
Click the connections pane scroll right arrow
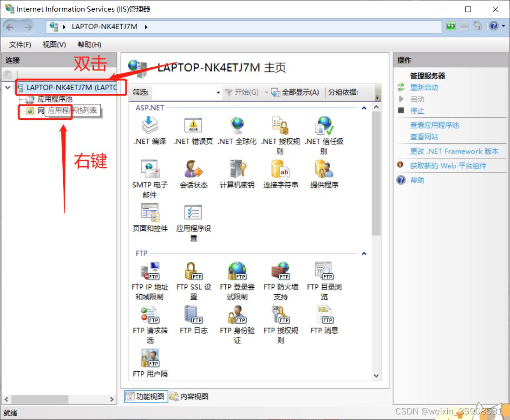[x=111, y=399]
